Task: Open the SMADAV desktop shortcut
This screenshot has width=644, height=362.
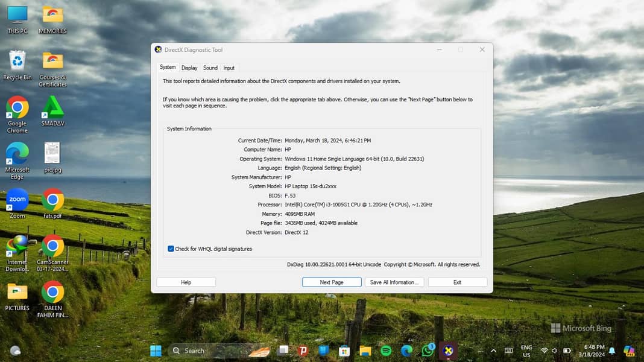Action: (x=52, y=110)
